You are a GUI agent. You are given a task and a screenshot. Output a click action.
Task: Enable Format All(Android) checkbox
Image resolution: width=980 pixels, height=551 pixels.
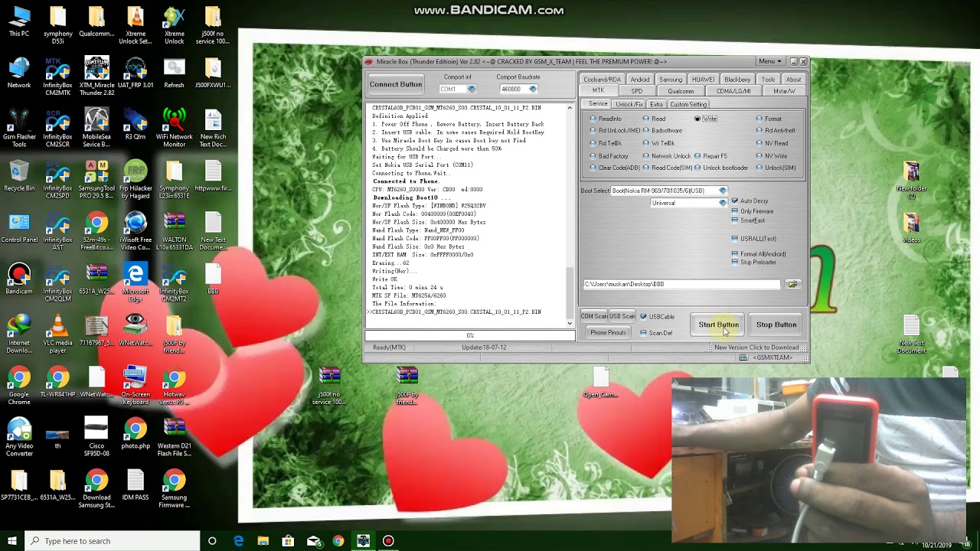pos(759,254)
